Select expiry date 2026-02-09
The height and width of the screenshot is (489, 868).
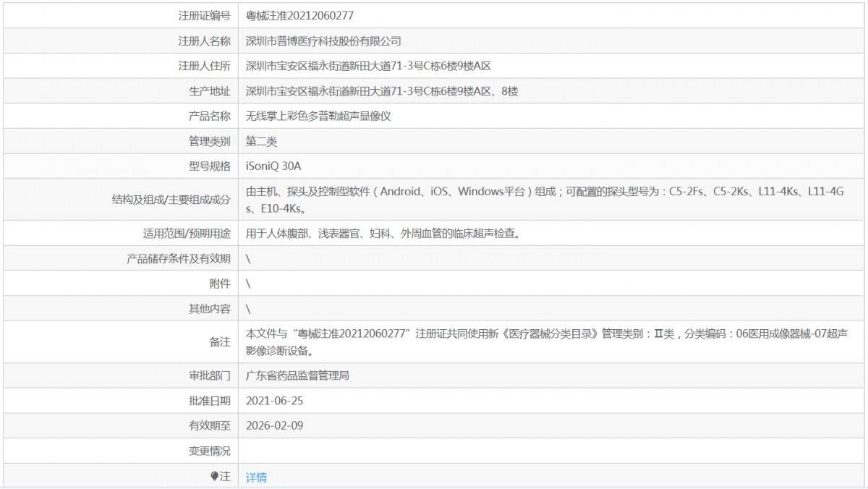274,425
